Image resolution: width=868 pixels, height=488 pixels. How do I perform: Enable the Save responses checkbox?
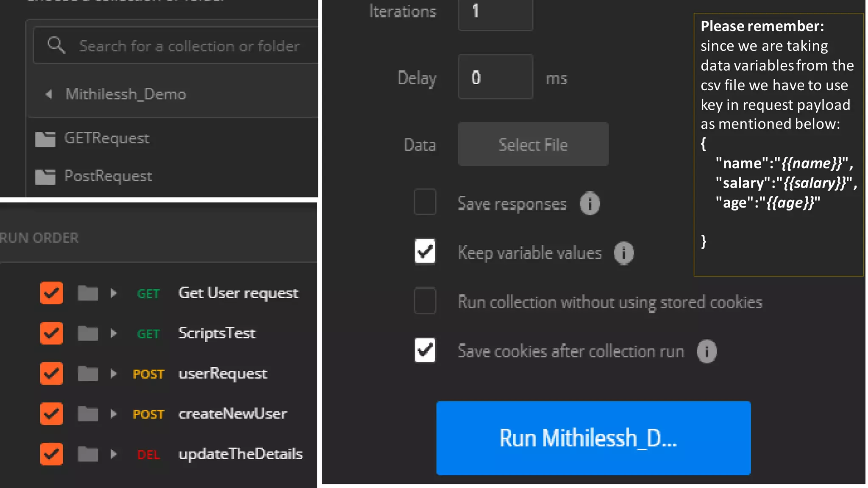[425, 202]
